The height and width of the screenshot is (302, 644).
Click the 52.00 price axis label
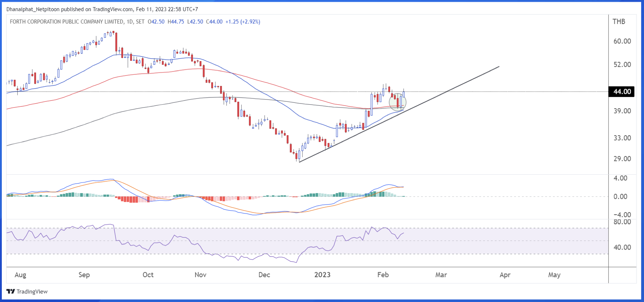point(622,64)
